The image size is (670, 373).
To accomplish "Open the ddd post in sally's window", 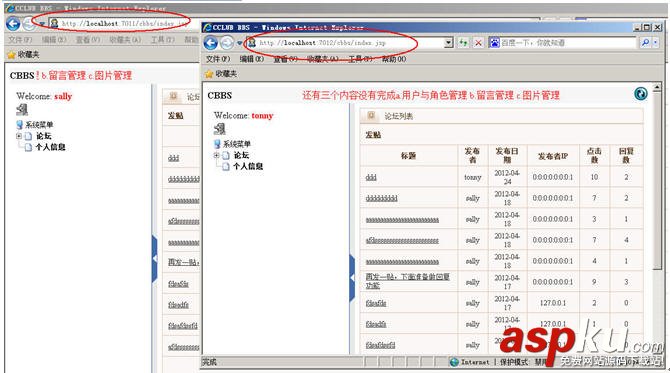I will (173, 158).
